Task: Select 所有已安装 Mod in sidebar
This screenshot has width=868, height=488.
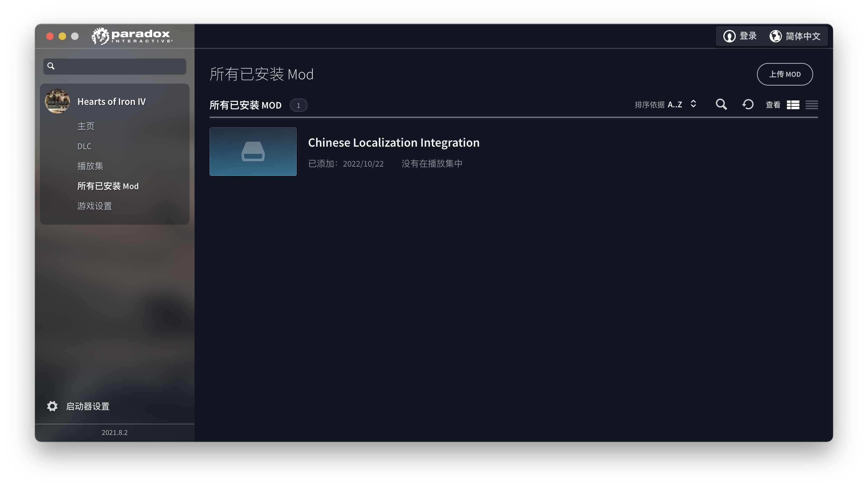Action: coord(108,186)
